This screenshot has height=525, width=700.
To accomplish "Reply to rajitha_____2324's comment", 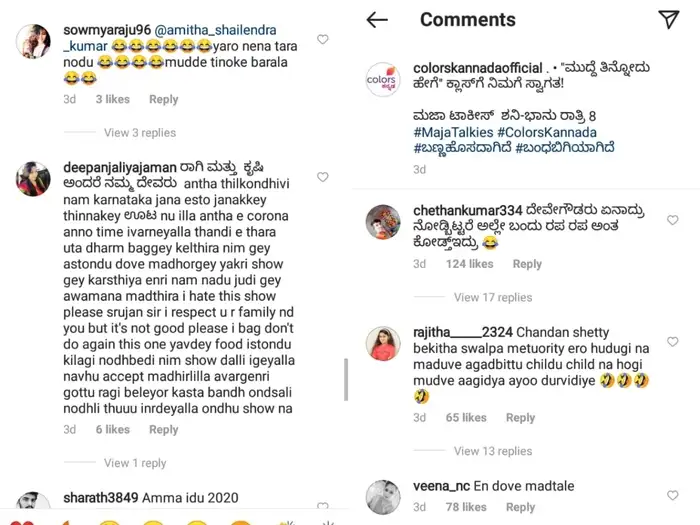I will pyautogui.click(x=520, y=418).
